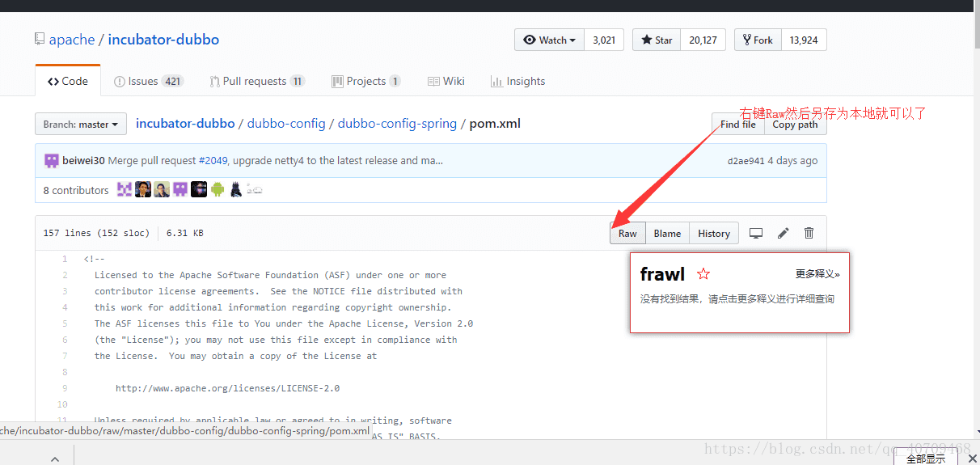The width and height of the screenshot is (980, 465).
Task: Click the Find file button
Action: (737, 124)
